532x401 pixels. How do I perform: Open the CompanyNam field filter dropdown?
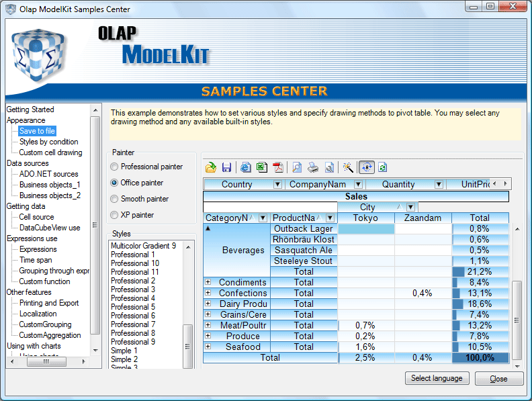[x=358, y=184]
